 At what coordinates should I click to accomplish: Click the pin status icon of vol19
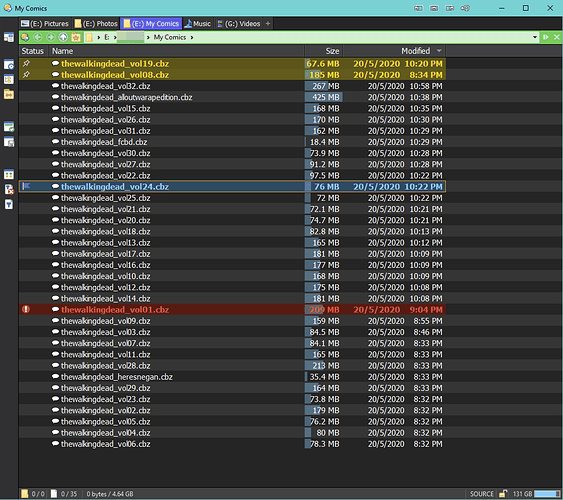[26, 64]
